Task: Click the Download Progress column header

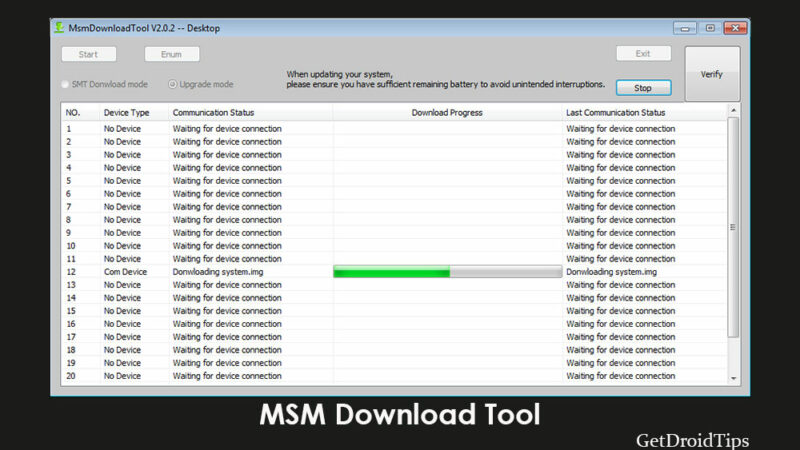Action: (x=447, y=112)
